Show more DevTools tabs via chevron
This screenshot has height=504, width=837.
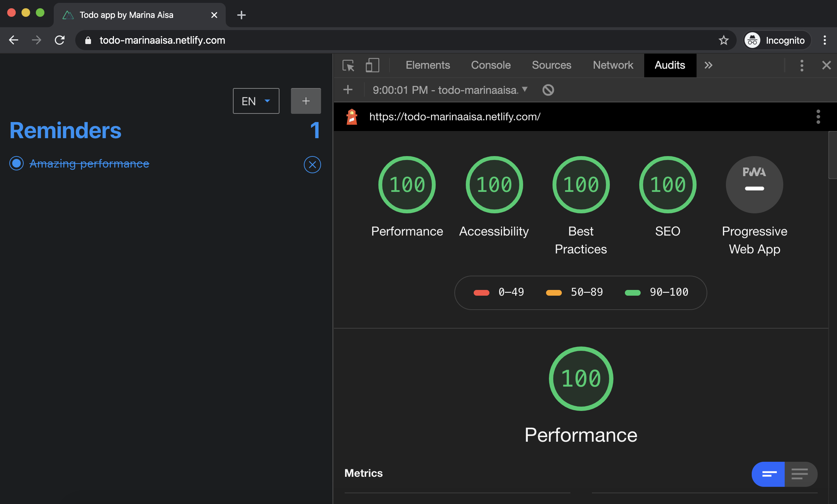[x=708, y=66]
